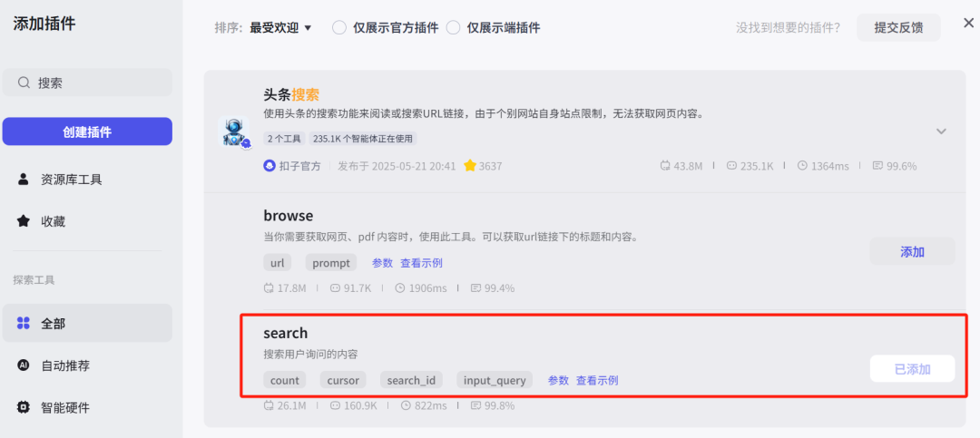Click the prompt parameter tag
Image resolution: width=980 pixels, height=438 pixels.
331,263
